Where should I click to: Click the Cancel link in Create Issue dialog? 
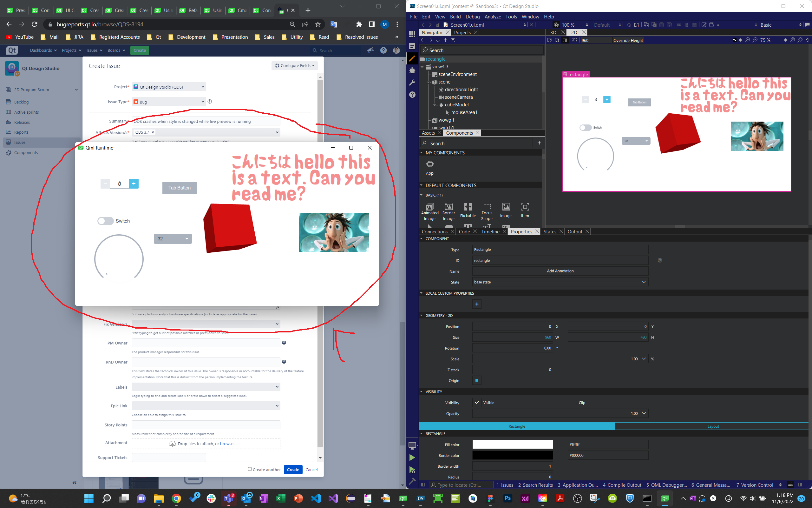tap(311, 470)
